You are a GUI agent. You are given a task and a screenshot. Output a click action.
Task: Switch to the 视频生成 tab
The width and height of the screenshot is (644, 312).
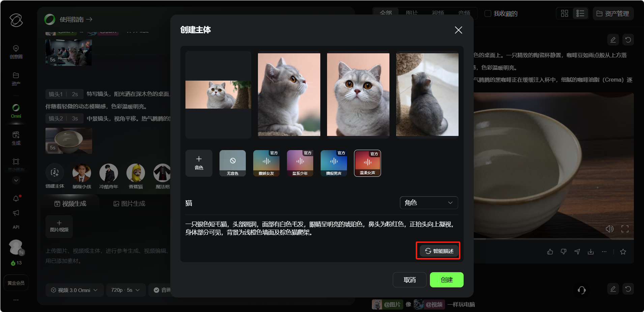point(70,204)
